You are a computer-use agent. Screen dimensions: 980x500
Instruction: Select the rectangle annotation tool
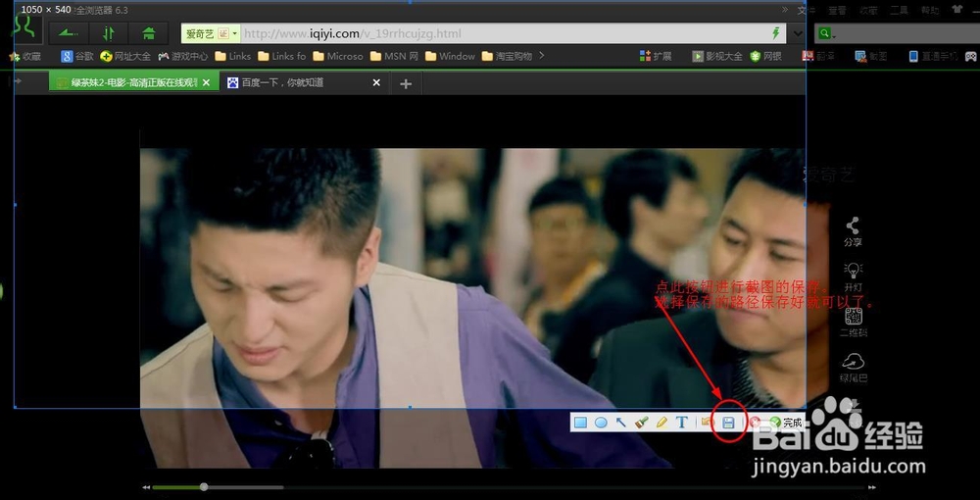(580, 423)
